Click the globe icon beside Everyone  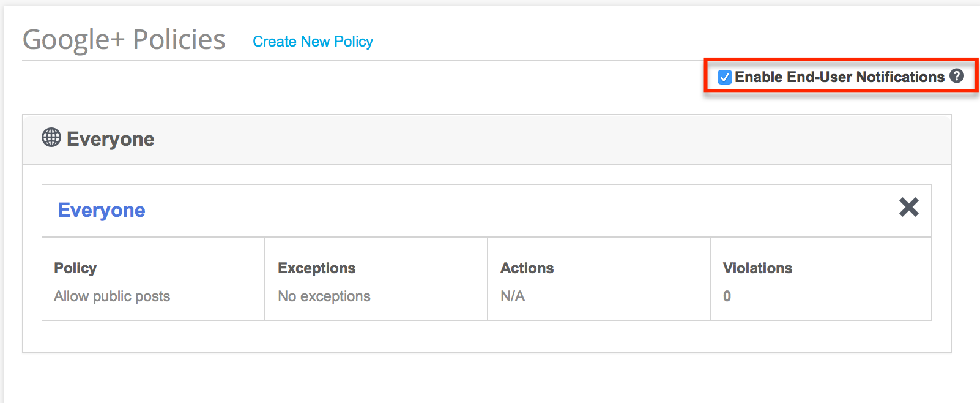pyautogui.click(x=51, y=137)
